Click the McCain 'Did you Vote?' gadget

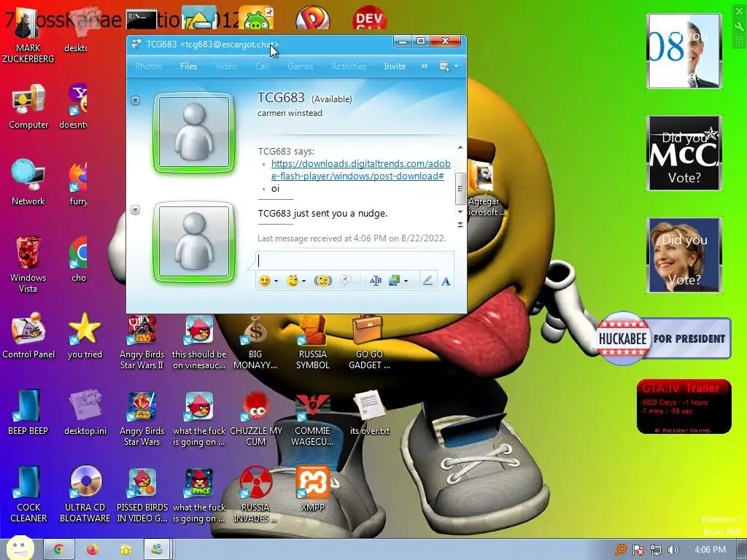click(684, 153)
